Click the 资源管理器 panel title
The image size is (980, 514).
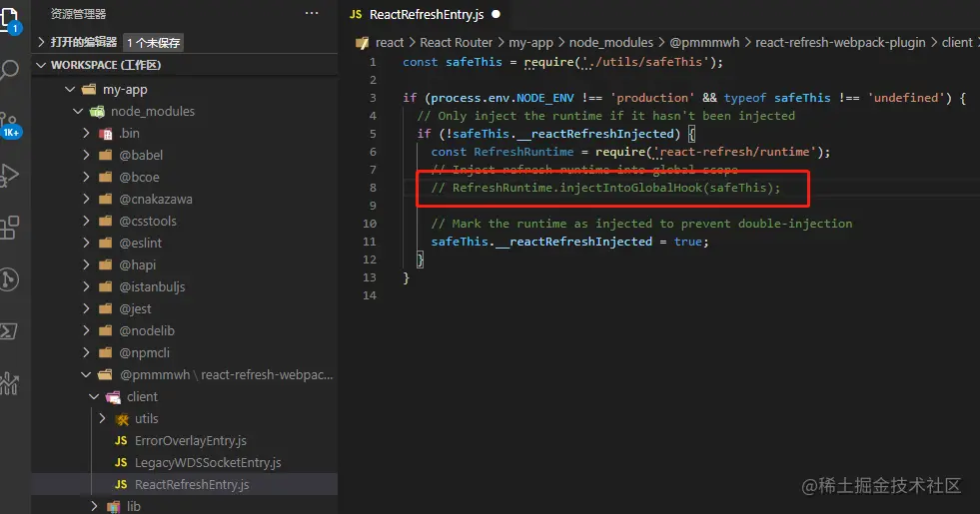[x=78, y=14]
